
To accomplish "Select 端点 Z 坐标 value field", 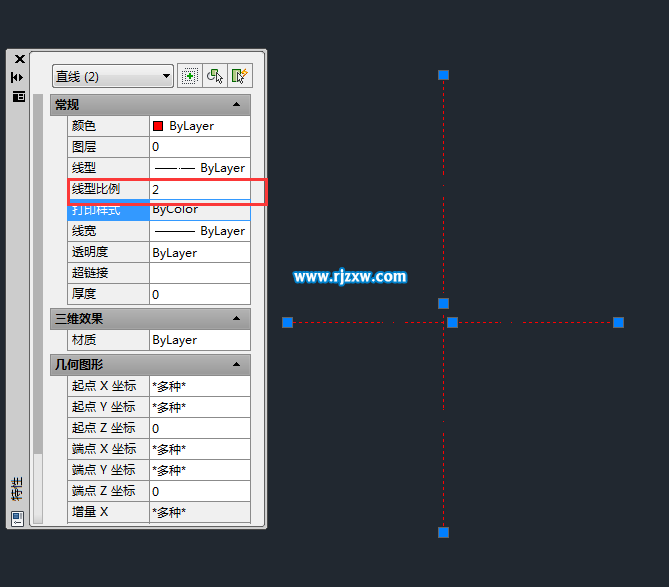I will click(x=200, y=491).
